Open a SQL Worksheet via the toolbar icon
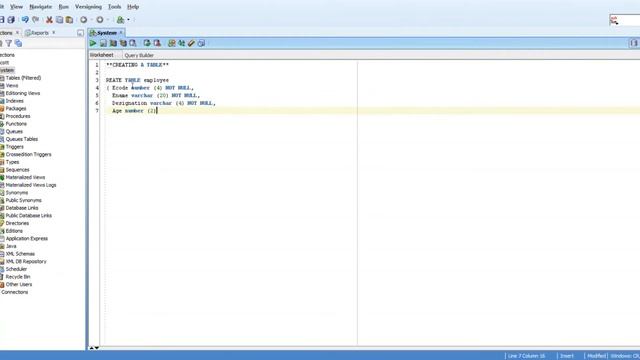The image size is (640, 360). coord(120,20)
